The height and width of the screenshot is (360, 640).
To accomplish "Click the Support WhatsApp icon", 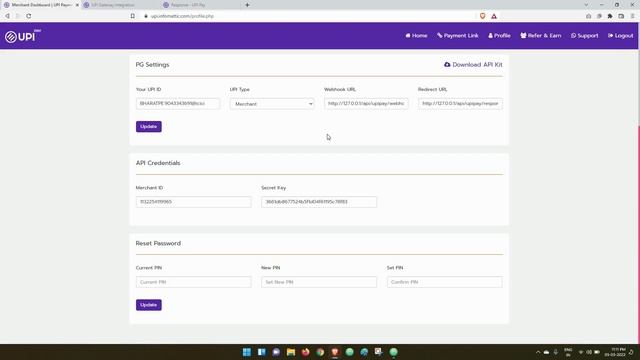I will (x=573, y=36).
